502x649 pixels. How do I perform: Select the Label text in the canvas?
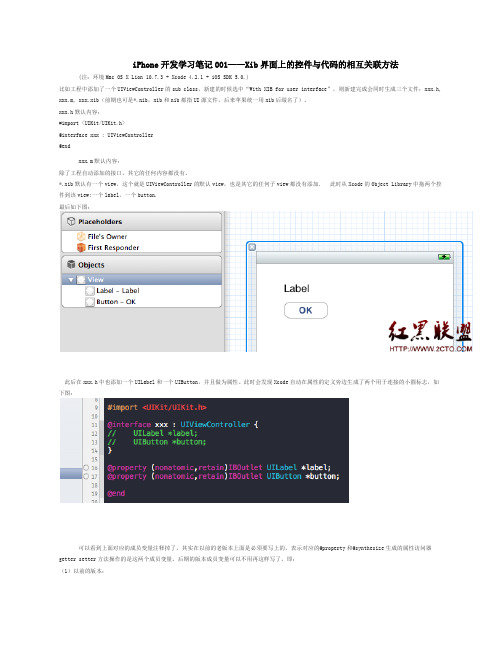(x=296, y=288)
